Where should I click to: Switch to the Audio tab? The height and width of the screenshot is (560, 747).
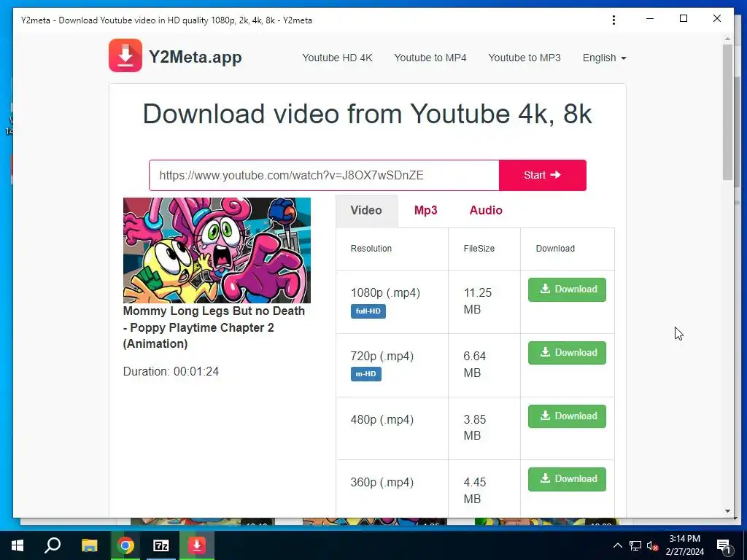coord(486,211)
